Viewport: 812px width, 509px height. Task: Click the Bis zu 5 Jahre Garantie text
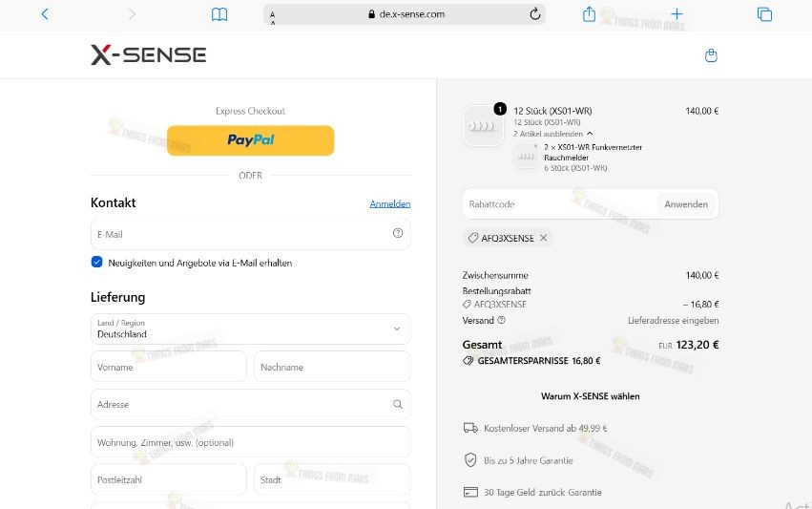(529, 460)
